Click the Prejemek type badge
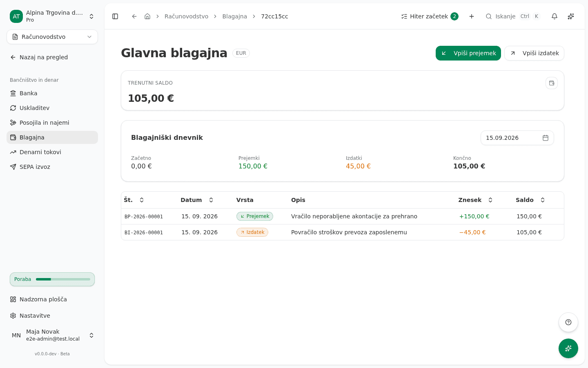This screenshot has width=588, height=368. (255, 216)
